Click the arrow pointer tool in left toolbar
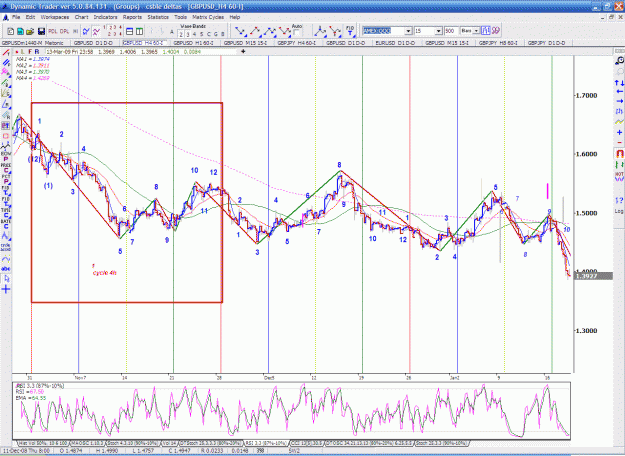The height and width of the screenshot is (456, 625). 6,279
